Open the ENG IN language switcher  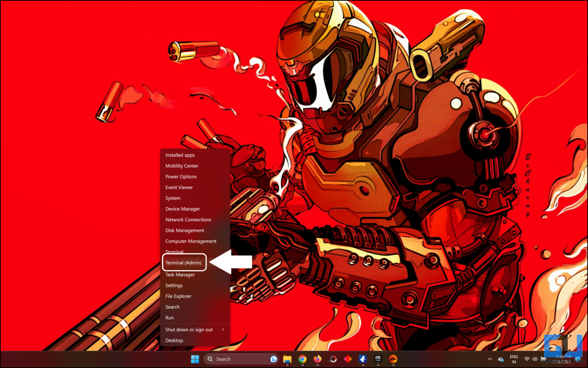514,359
